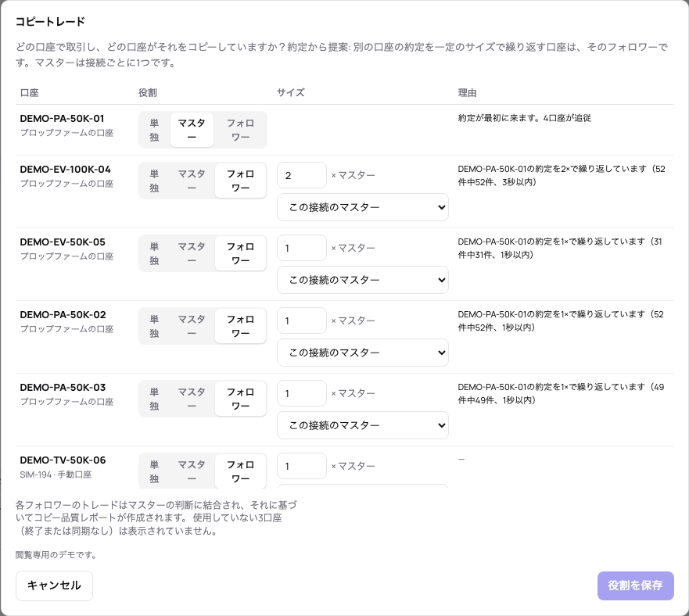
Task: Set DEMO-TV-50K-06 role to 単独
Action: (154, 471)
